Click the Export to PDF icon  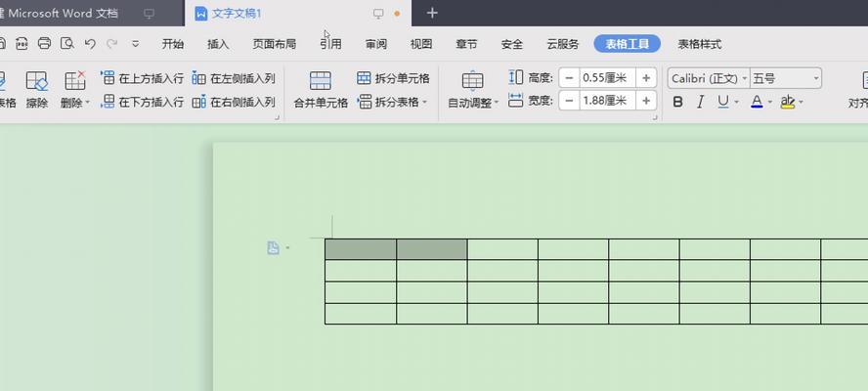click(22, 44)
